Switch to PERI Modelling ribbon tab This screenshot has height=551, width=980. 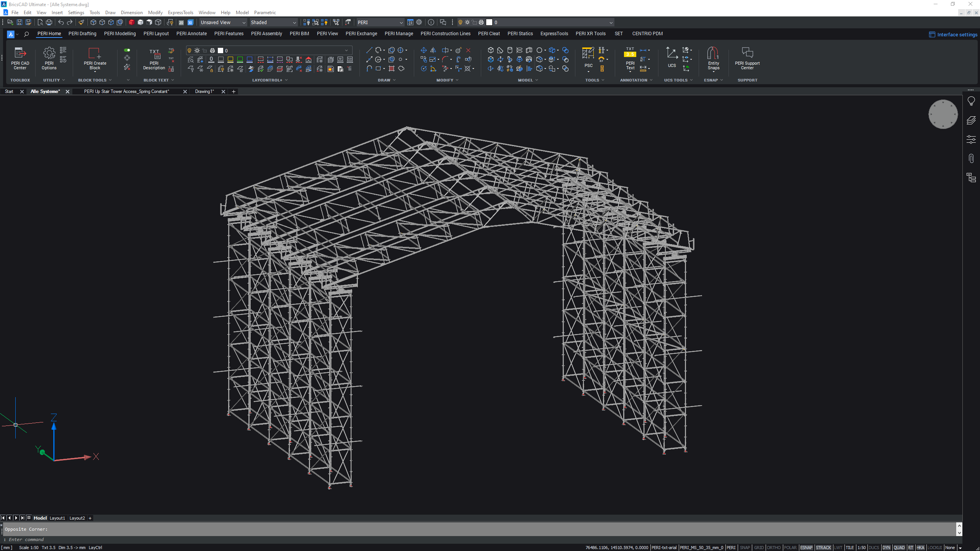(x=120, y=34)
